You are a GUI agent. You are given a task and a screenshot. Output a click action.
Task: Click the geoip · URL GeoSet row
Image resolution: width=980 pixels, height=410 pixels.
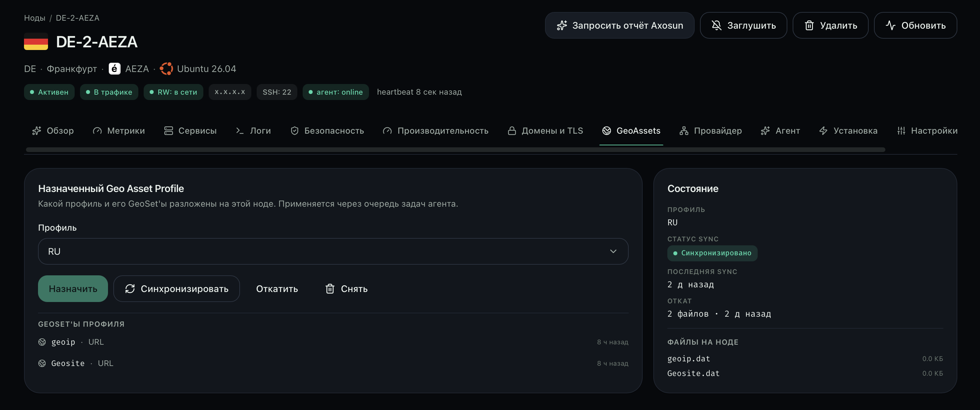pos(333,342)
